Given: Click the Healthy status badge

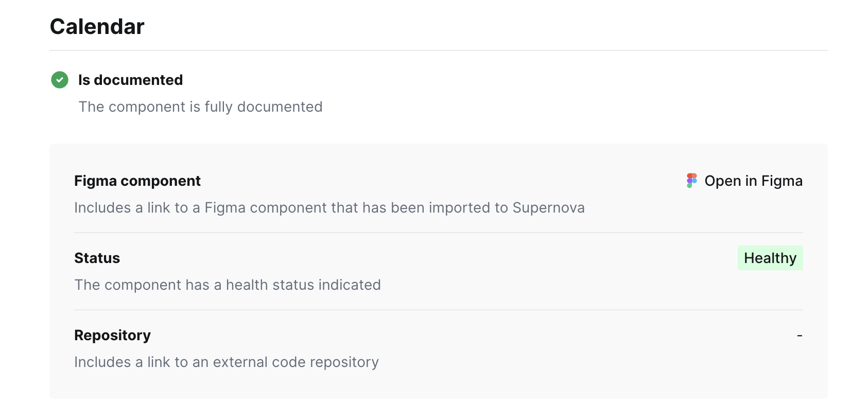Looking at the screenshot, I should point(770,258).
